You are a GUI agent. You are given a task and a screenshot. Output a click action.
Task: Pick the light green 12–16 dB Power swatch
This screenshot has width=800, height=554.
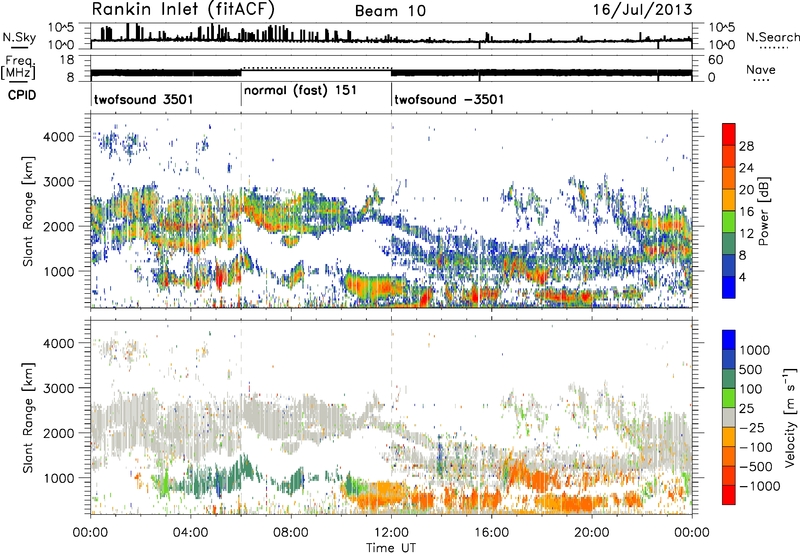[x=729, y=222]
